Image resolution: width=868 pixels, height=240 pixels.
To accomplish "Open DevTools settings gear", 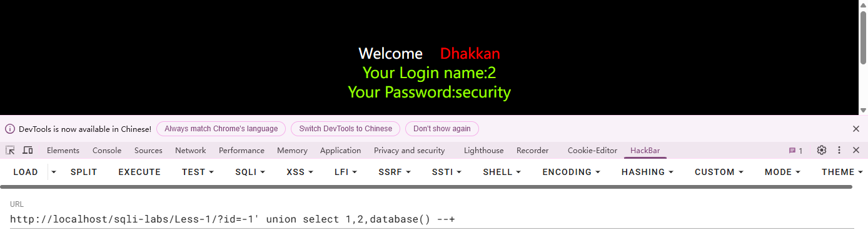I will (x=822, y=150).
